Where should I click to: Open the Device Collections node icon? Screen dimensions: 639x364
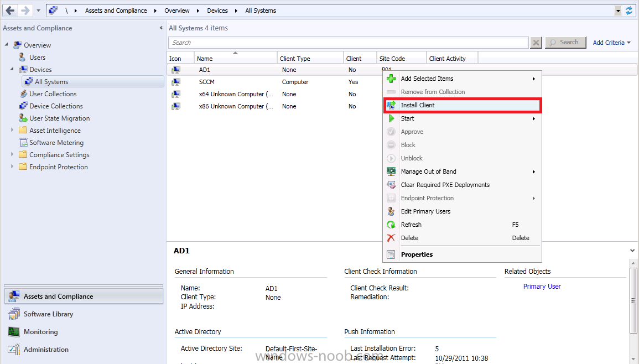pyautogui.click(x=24, y=106)
